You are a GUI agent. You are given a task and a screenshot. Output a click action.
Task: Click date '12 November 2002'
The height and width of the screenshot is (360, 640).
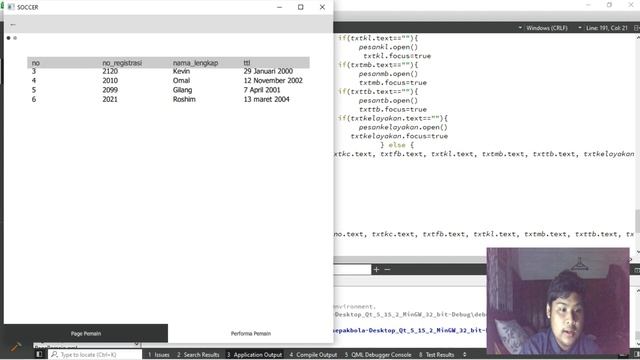click(273, 80)
